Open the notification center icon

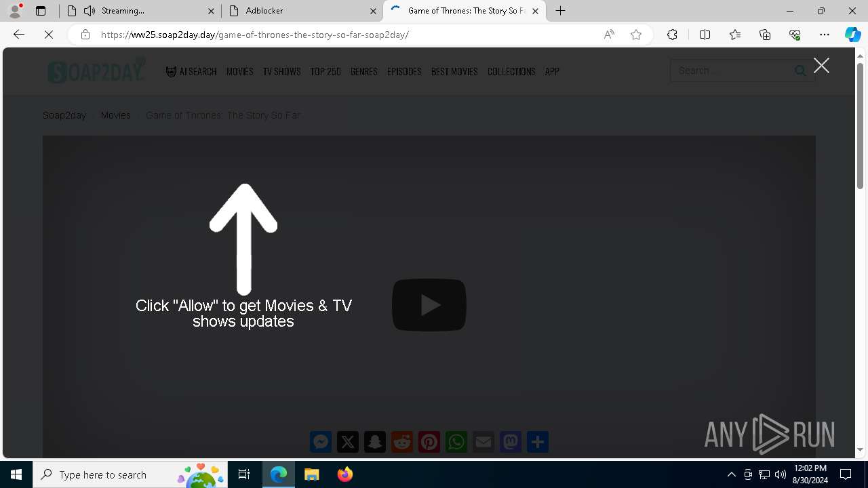(846, 474)
